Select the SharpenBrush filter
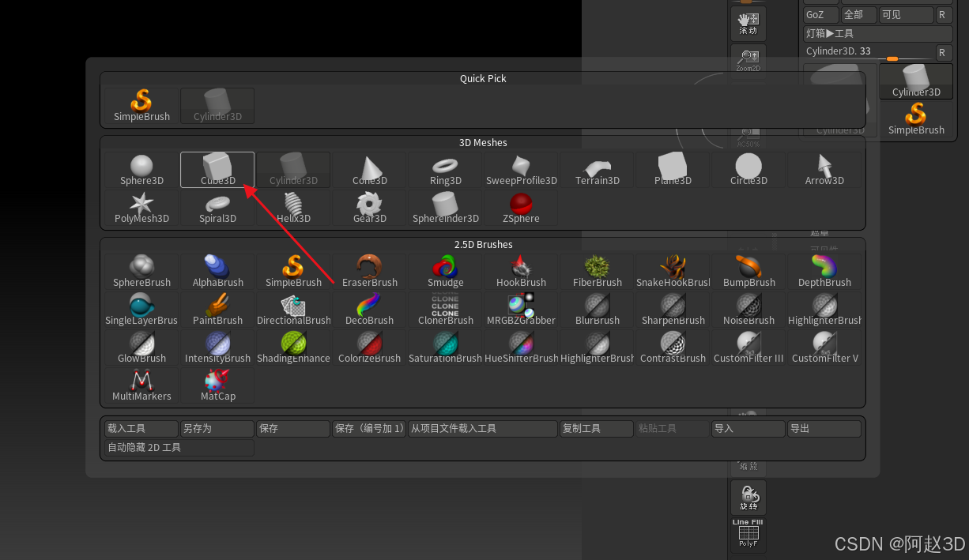Screen dimensions: 969x560 point(673,310)
